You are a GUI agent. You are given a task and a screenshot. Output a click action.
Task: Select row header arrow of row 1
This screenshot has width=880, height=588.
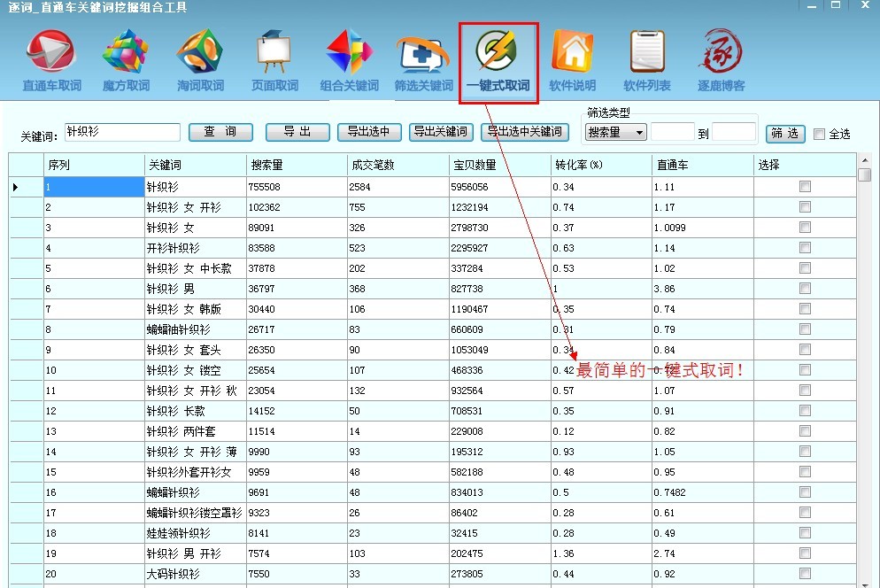pyautogui.click(x=26, y=187)
